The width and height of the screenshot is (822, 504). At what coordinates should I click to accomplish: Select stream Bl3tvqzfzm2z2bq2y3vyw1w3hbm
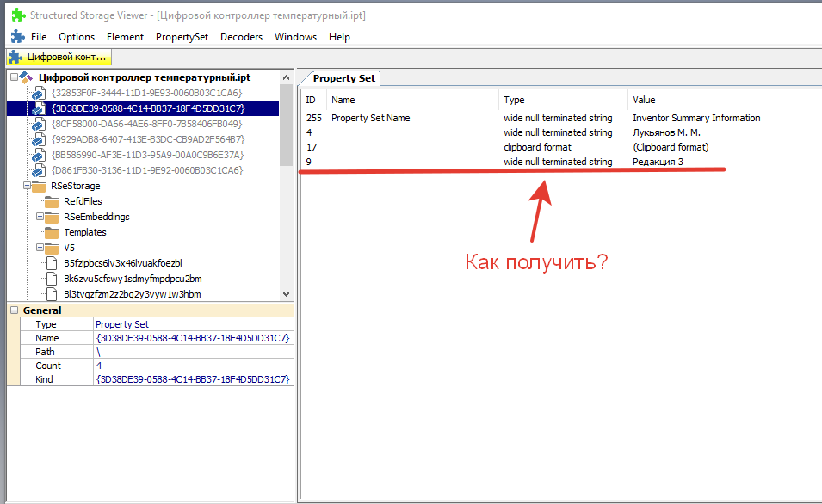[x=132, y=294]
